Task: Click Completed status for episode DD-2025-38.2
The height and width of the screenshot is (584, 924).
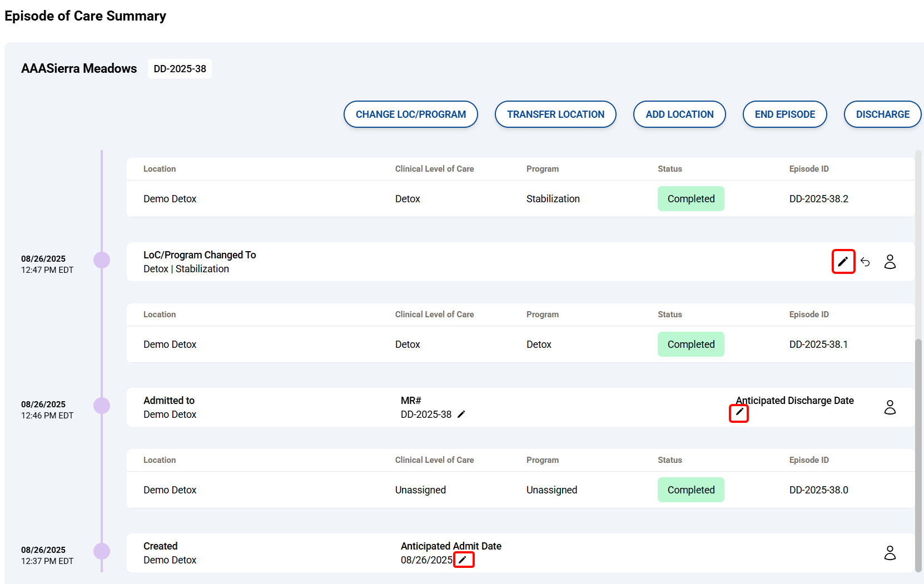Action: (690, 199)
